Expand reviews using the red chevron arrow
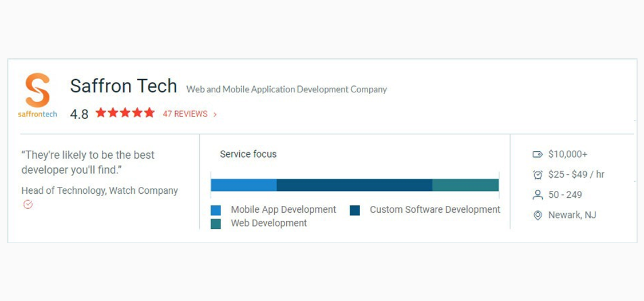 click(215, 115)
